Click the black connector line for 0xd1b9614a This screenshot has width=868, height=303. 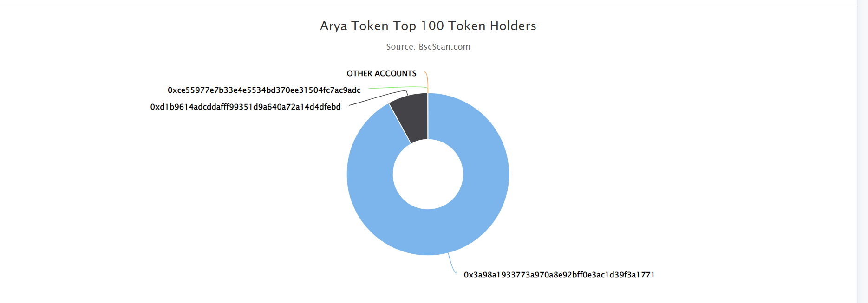376,97
